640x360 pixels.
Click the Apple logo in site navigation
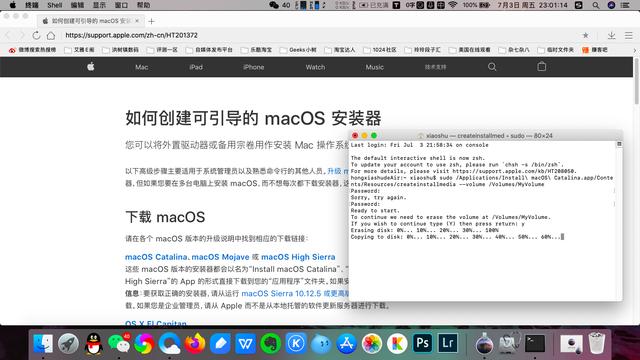pyautogui.click(x=91, y=67)
